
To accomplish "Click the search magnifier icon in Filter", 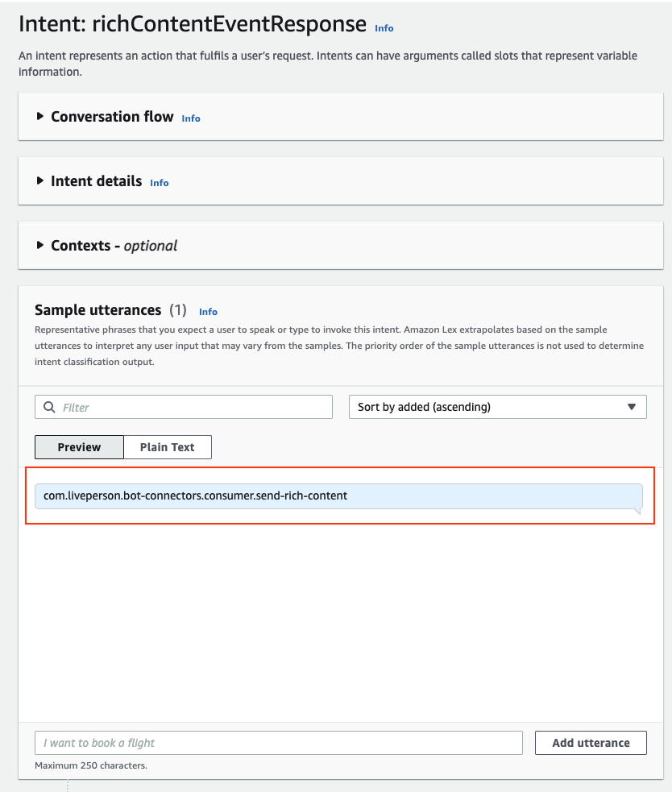I will (x=49, y=407).
